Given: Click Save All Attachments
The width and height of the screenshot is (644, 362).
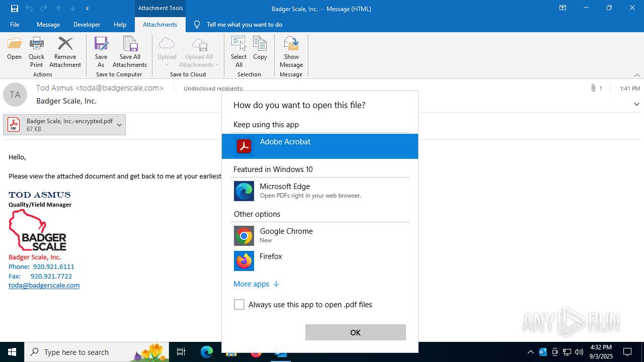Looking at the screenshot, I should click(130, 52).
